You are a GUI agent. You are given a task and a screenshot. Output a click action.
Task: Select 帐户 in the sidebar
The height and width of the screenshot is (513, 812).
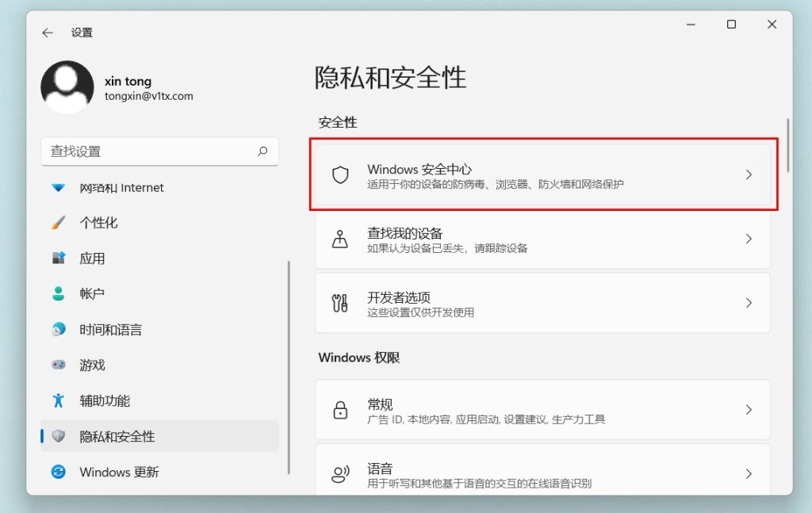point(159,293)
